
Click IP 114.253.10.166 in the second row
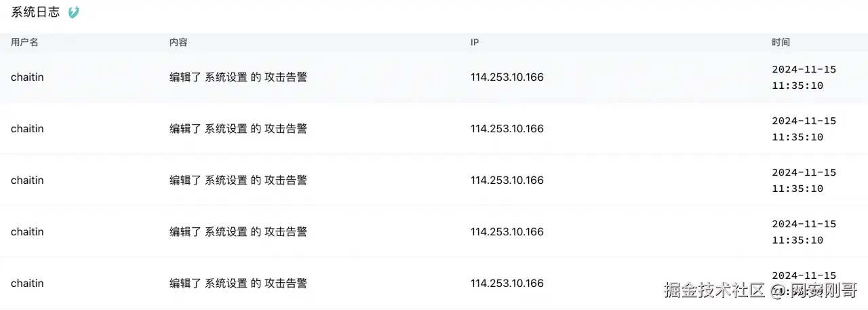tap(507, 129)
